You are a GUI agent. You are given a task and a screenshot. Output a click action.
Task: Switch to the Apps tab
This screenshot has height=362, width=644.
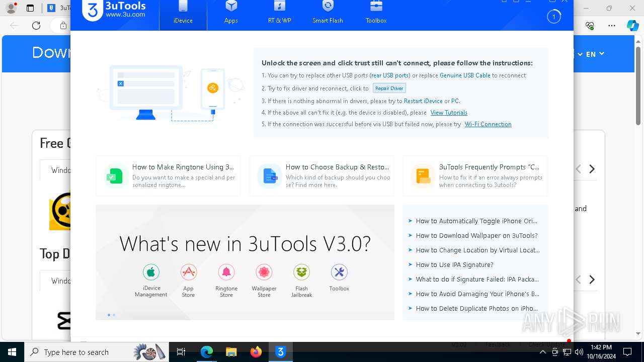pyautogui.click(x=231, y=13)
